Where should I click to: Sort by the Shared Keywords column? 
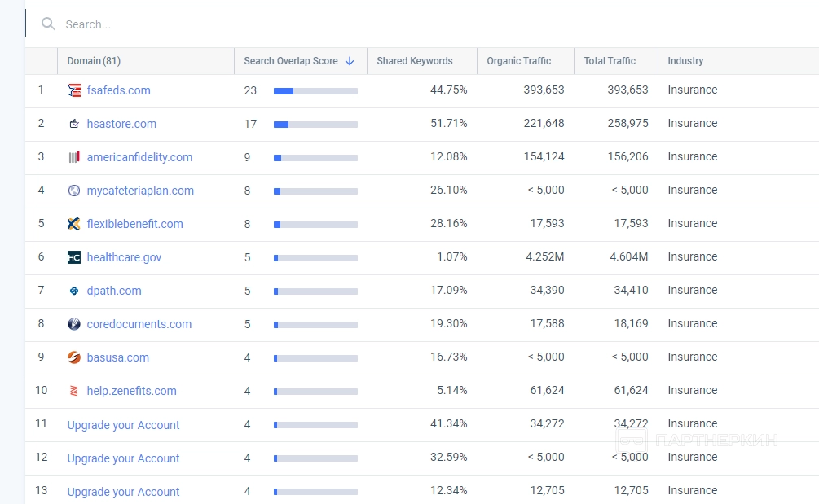pos(414,61)
